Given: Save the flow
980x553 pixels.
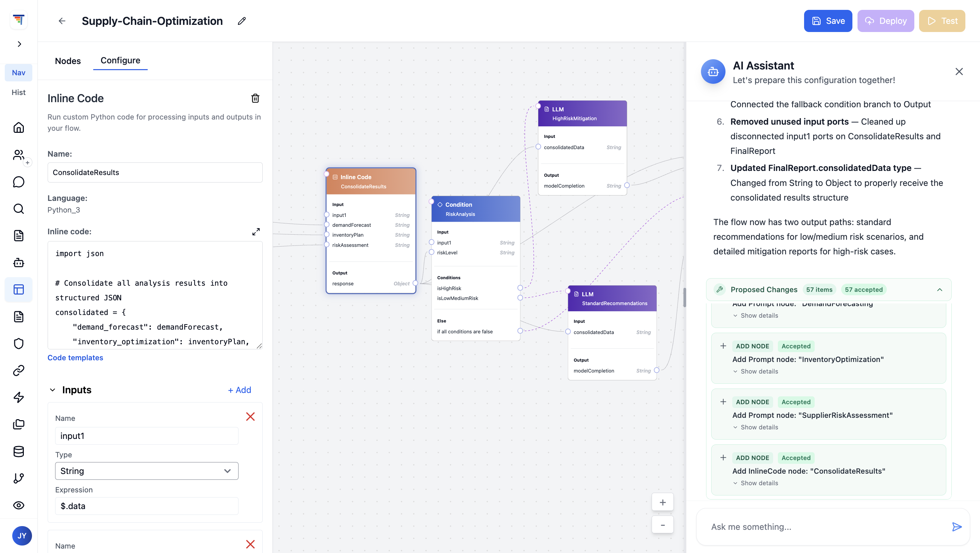Looking at the screenshot, I should 828,21.
